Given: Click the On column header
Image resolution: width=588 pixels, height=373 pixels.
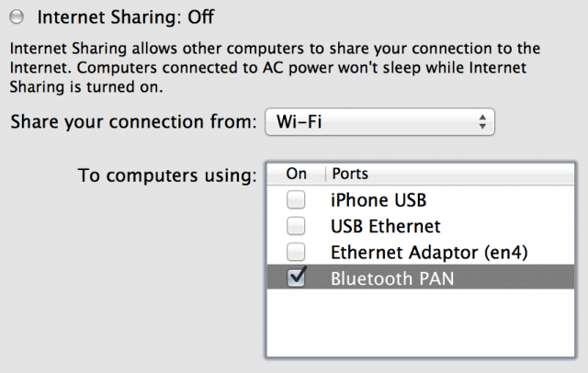Looking at the screenshot, I should (296, 174).
